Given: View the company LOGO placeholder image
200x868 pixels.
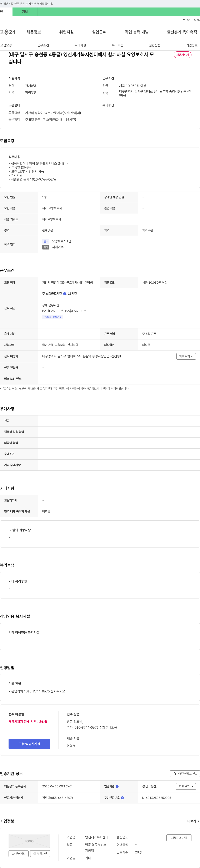Looking at the screenshot, I should [x=29, y=841].
